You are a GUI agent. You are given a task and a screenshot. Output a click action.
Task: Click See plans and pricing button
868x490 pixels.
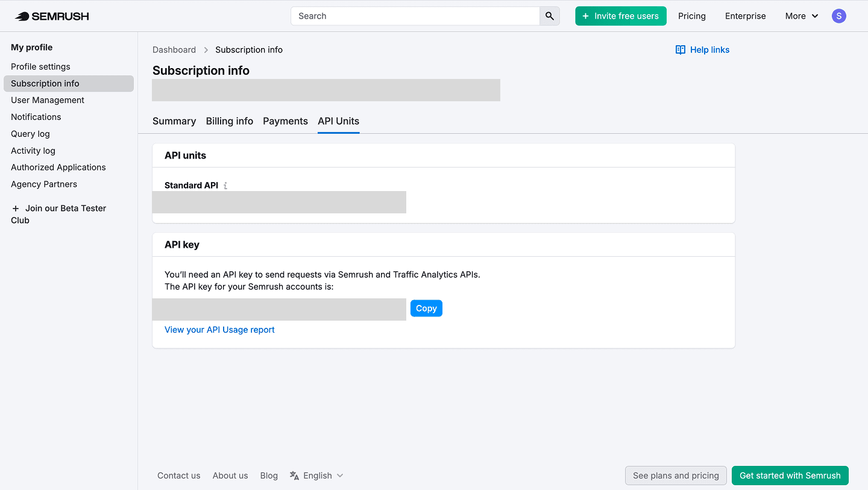676,476
